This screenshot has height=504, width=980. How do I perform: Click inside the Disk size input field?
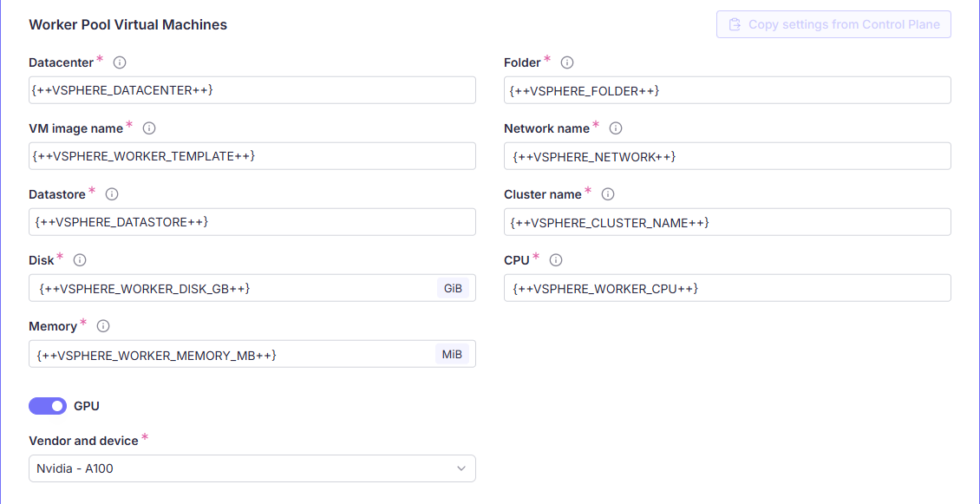[234, 288]
